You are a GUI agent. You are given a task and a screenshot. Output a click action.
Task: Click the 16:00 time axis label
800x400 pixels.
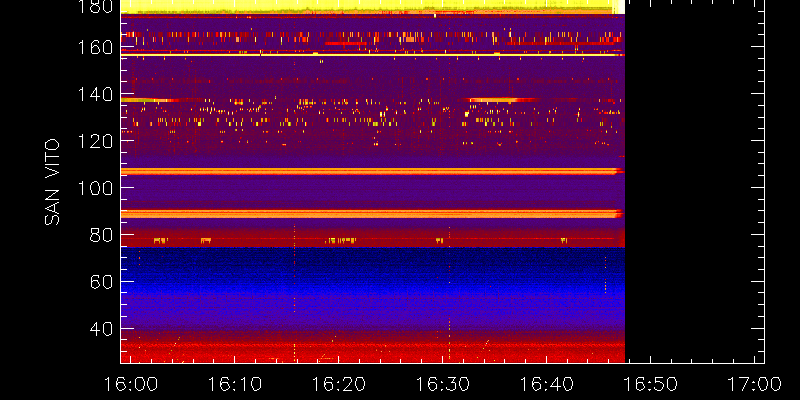130,384
